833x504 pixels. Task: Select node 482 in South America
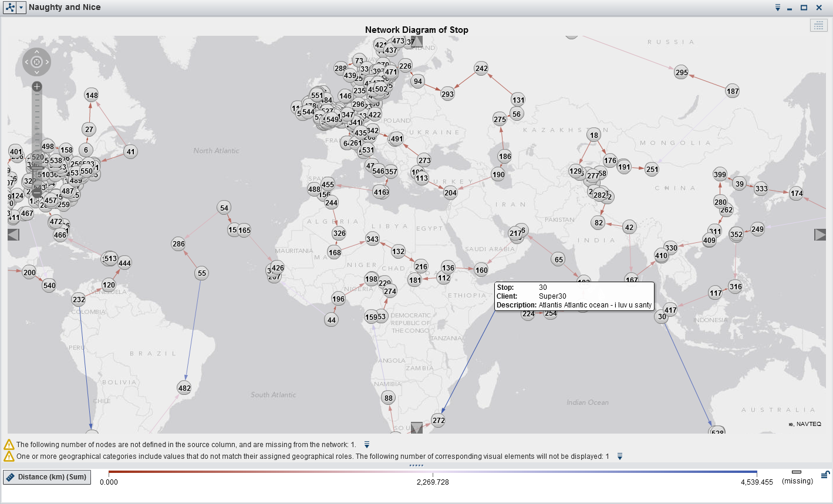click(184, 388)
